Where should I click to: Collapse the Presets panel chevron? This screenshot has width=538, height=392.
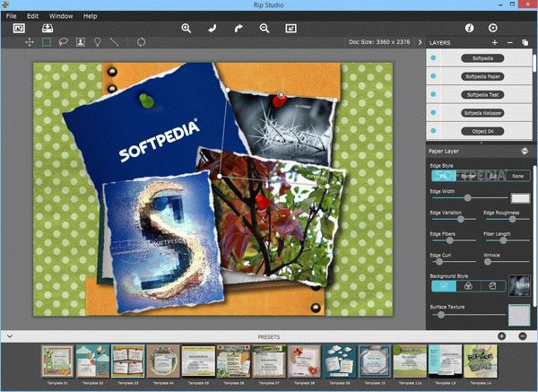click(10, 335)
